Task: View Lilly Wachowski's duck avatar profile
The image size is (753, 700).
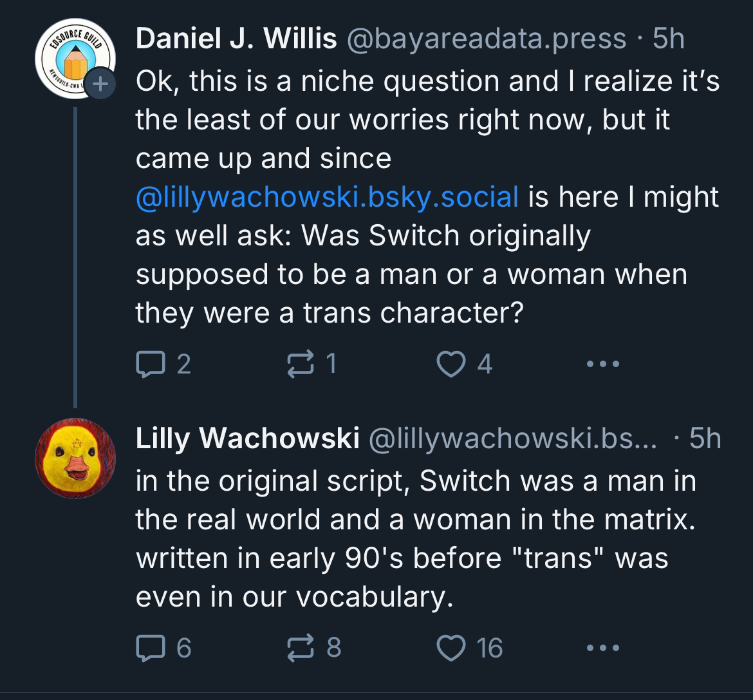Action: click(x=75, y=458)
